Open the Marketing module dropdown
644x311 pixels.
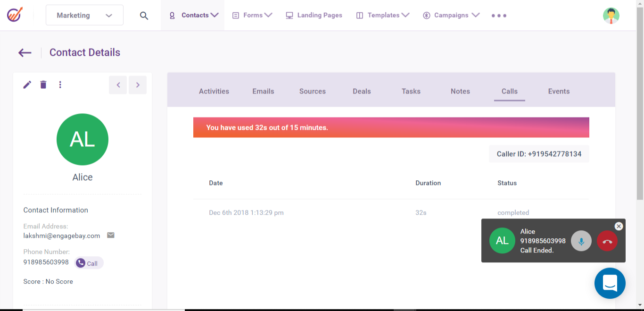(x=84, y=15)
